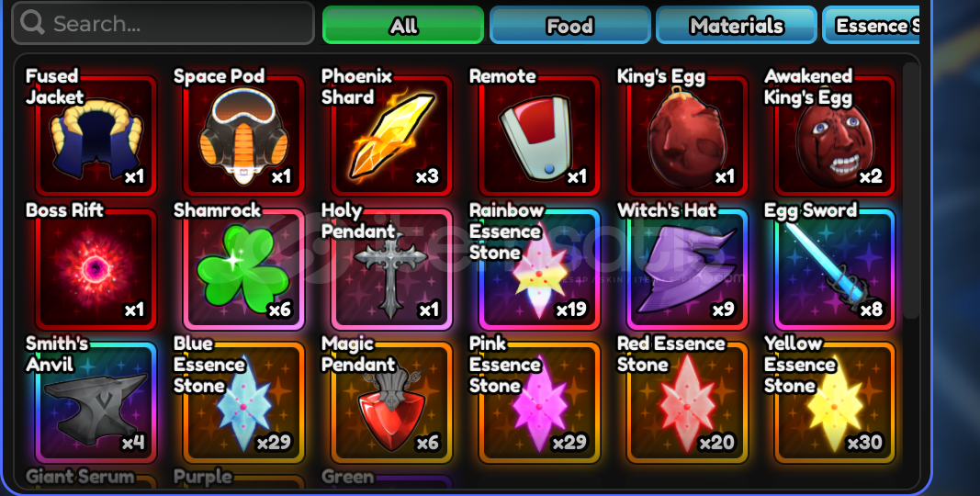Click the Boss Rift item
Screen dimensions: 980x496
[x=96, y=268]
